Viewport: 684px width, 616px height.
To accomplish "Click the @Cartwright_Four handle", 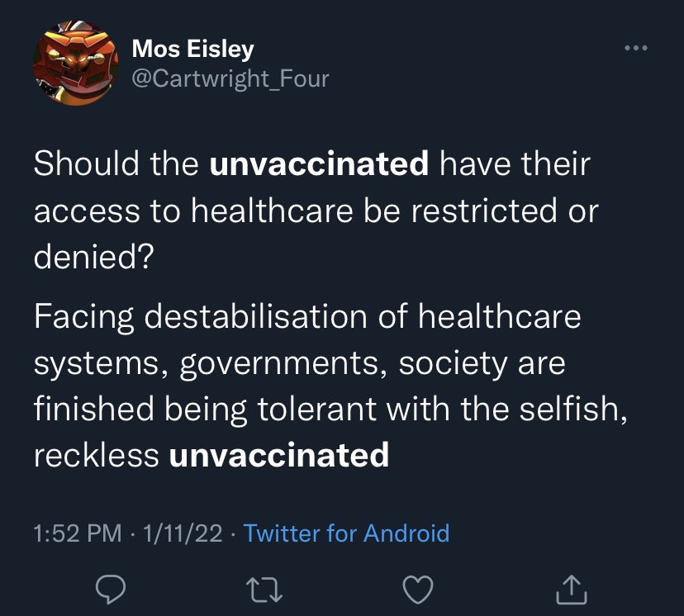I will [x=230, y=78].
